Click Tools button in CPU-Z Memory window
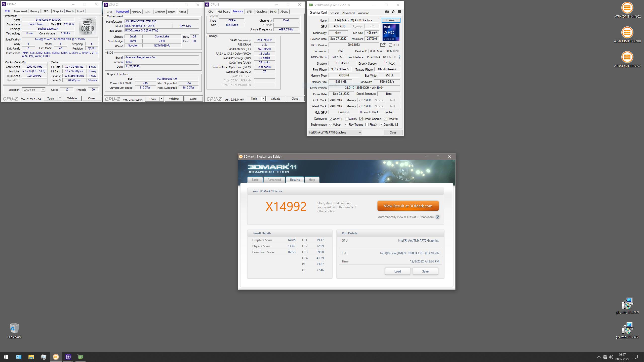 point(254,99)
